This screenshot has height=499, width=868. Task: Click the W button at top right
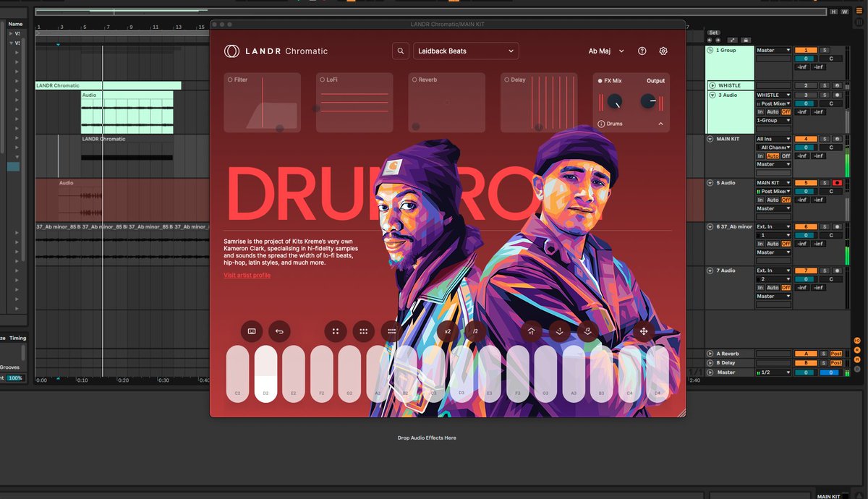click(844, 12)
